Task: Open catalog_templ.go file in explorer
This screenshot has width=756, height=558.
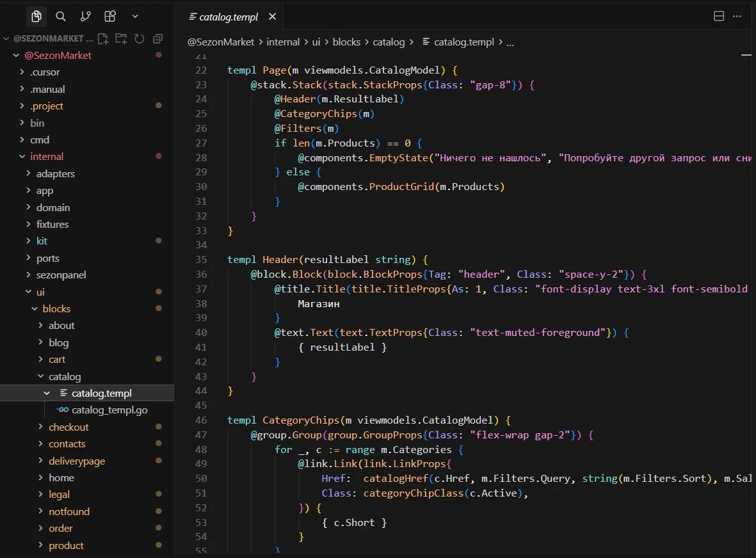Action: (x=109, y=410)
